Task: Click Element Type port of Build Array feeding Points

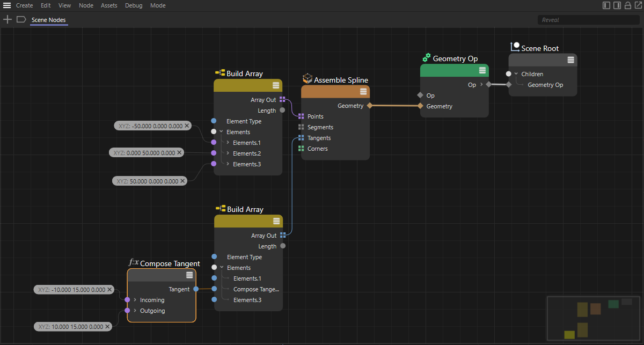Action: (214, 121)
